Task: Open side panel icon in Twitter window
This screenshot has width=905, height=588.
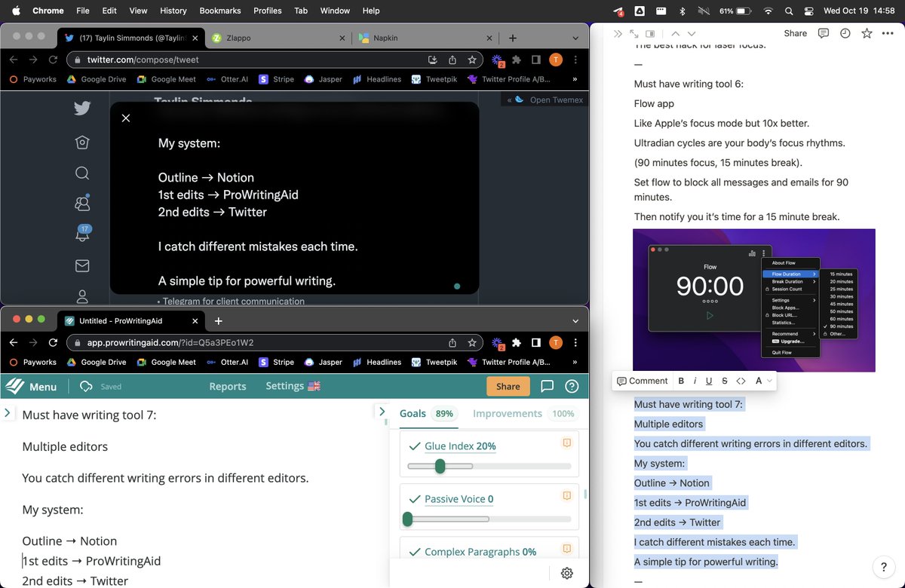Action: tap(536, 60)
